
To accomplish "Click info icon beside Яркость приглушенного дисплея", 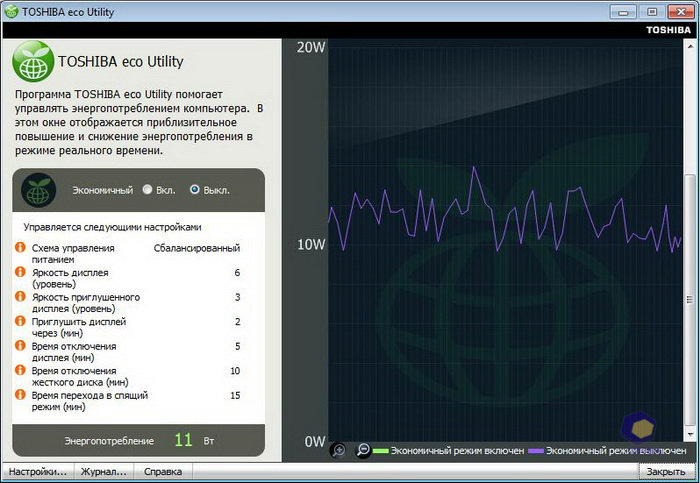I will 19,297.
